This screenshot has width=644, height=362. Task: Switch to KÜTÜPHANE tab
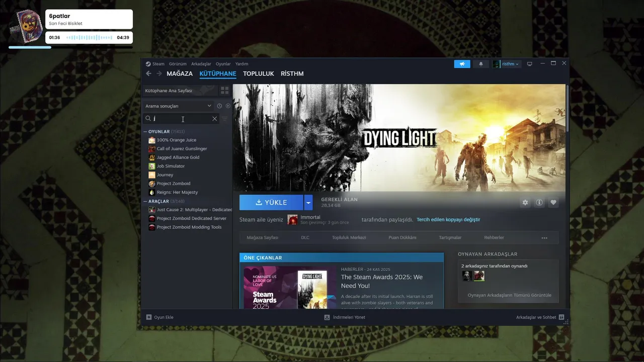[218, 73]
